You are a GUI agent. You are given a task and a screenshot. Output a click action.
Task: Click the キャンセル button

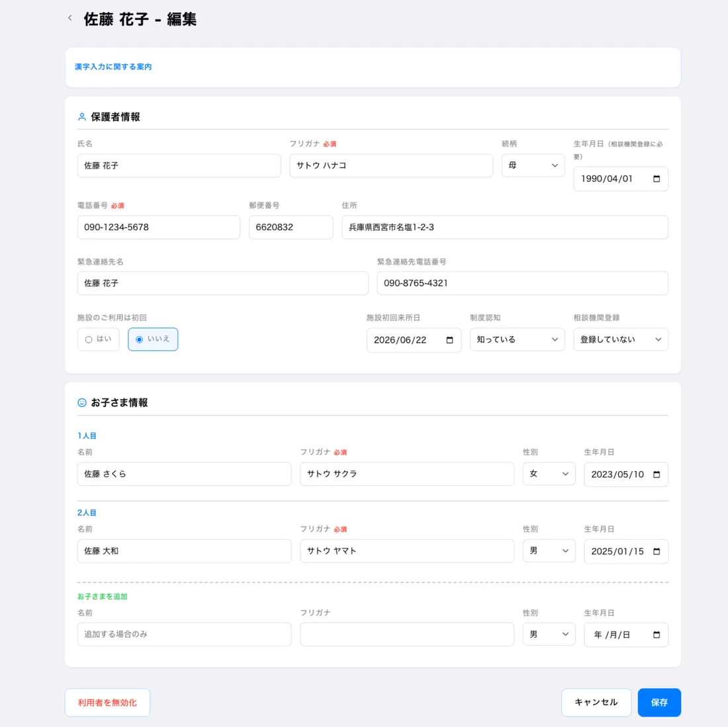[x=596, y=703]
